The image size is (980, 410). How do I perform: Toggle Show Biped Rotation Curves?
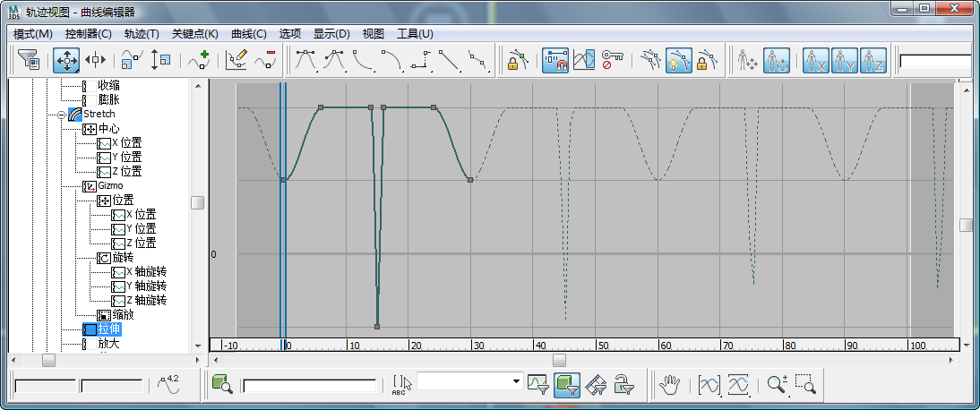(777, 61)
